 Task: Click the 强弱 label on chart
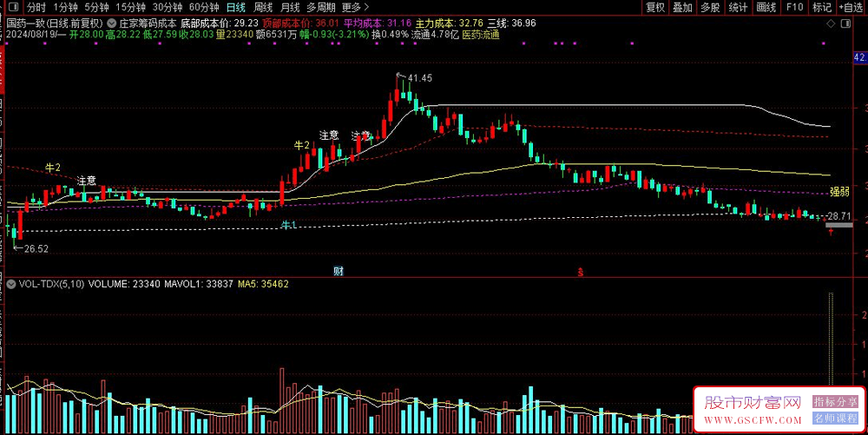tap(839, 192)
